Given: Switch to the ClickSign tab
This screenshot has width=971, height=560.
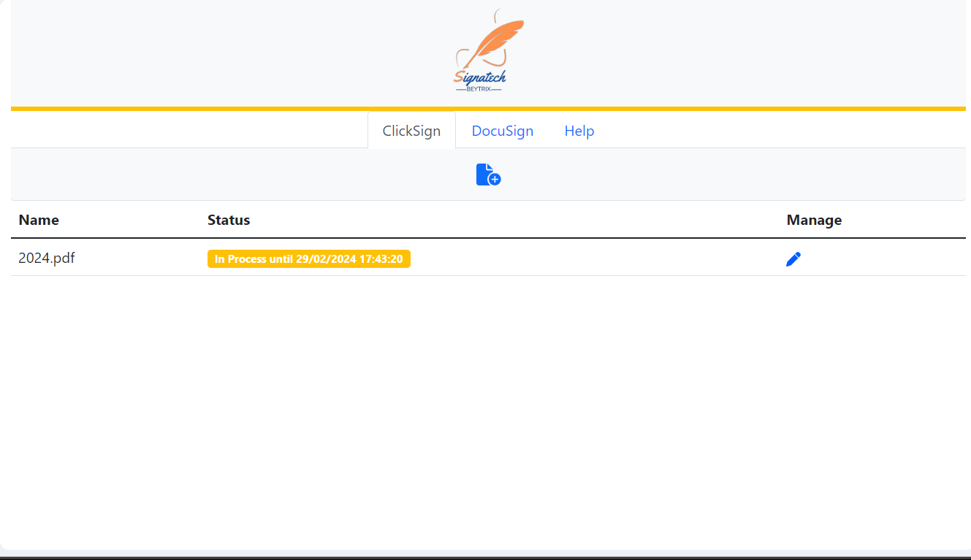Looking at the screenshot, I should pyautogui.click(x=411, y=131).
